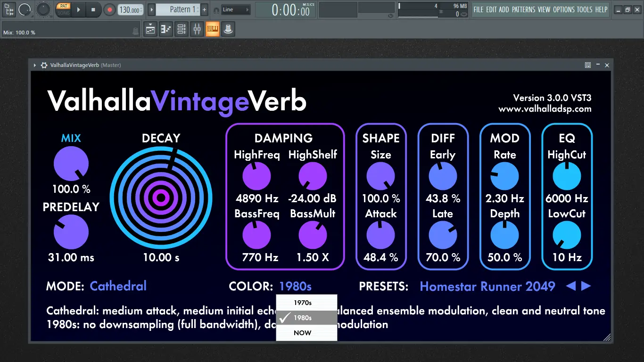644x362 pixels.
Task: Open the piano roll view icon
Action: (x=166, y=29)
